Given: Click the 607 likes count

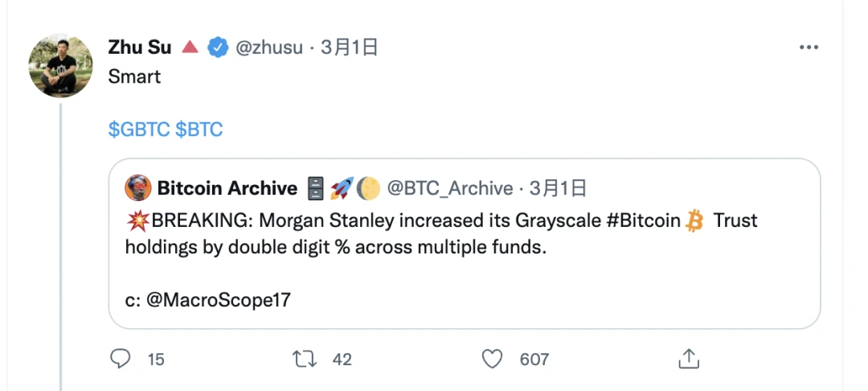Looking at the screenshot, I should [534, 359].
